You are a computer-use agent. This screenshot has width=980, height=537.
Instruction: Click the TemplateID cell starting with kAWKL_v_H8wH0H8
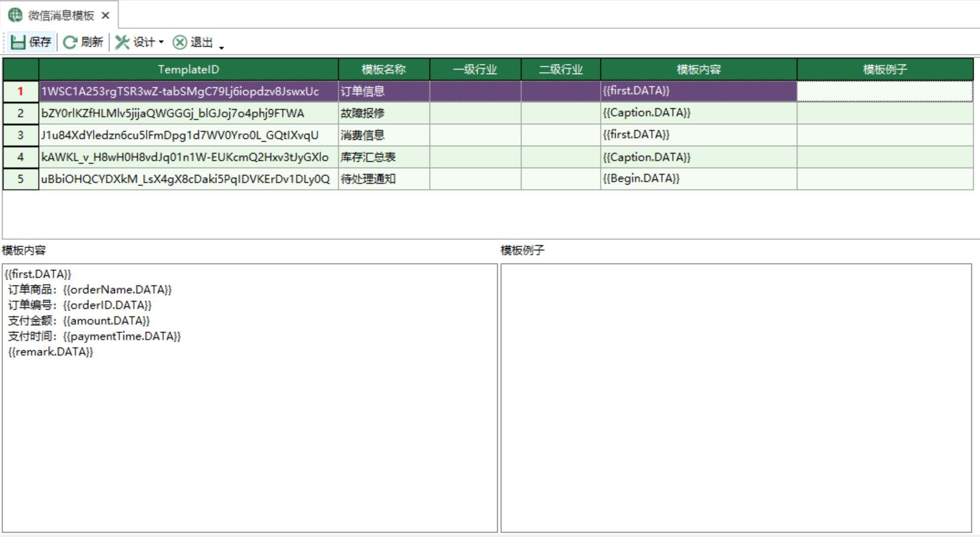coord(189,157)
